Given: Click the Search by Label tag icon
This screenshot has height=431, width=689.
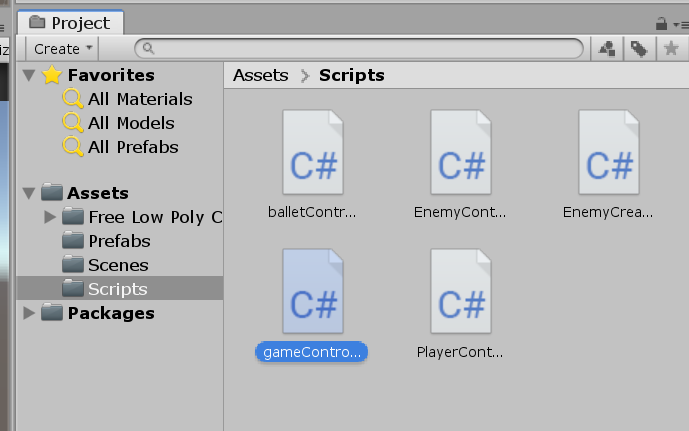Looking at the screenshot, I should [637, 48].
